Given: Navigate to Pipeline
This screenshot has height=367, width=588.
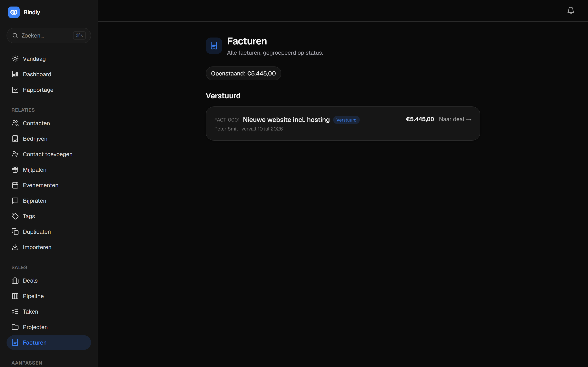Looking at the screenshot, I should 49,296.
